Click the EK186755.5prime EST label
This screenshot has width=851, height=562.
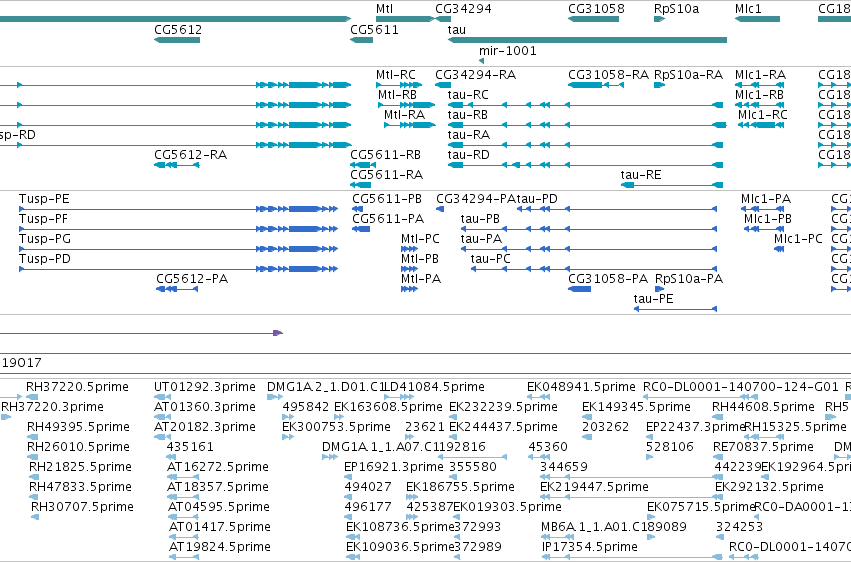click(x=460, y=487)
